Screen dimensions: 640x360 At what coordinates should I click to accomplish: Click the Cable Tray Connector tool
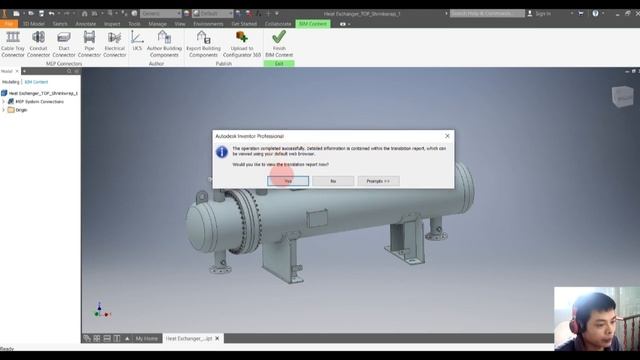(x=13, y=44)
